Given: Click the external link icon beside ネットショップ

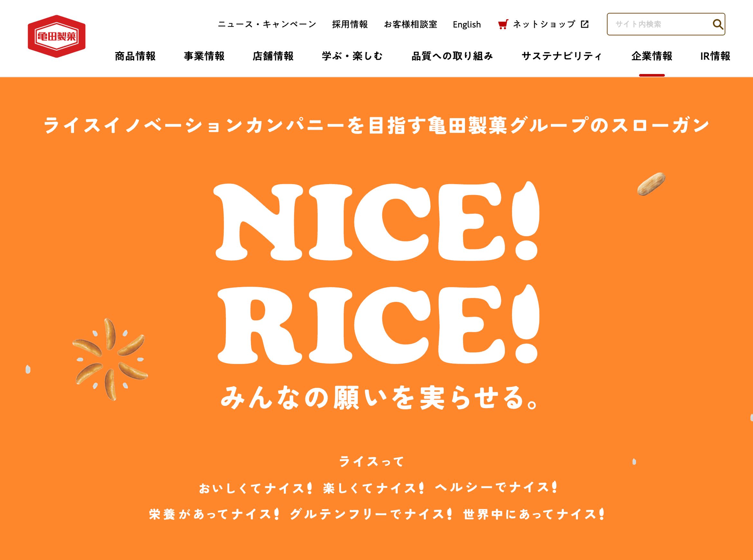Looking at the screenshot, I should point(585,24).
